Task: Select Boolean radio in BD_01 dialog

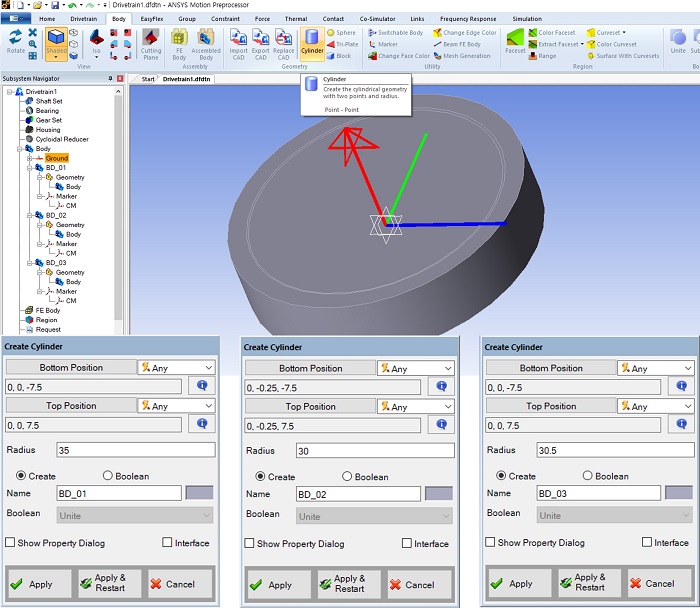Action: point(108,475)
